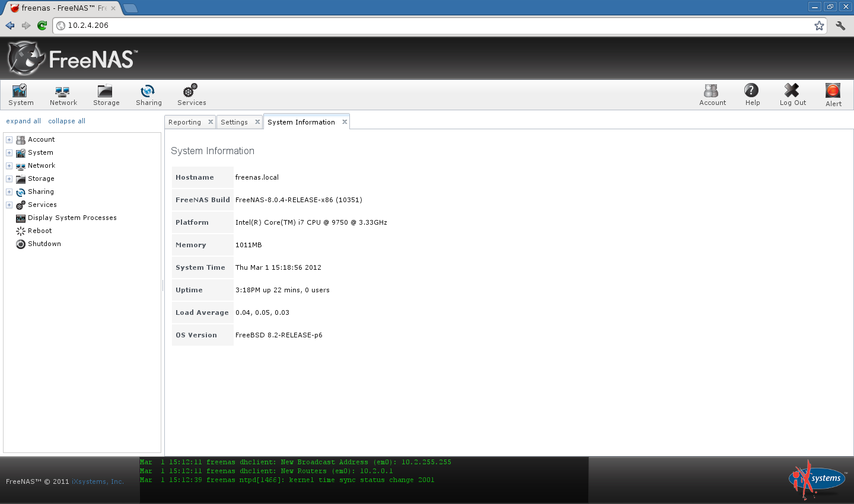Viewport: 854px width, 504px height.
Task: Click Shutdown icon in tree
Action: 21,244
